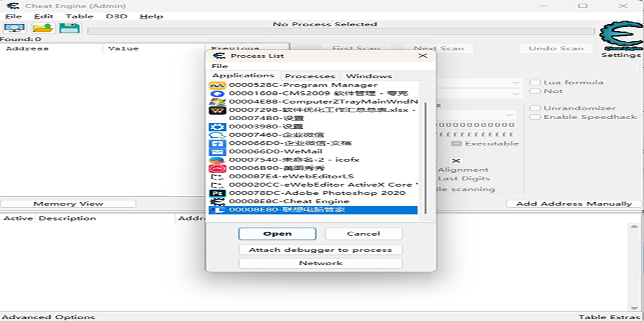
Task: Click Program Manager process icon
Action: [x=217, y=85]
